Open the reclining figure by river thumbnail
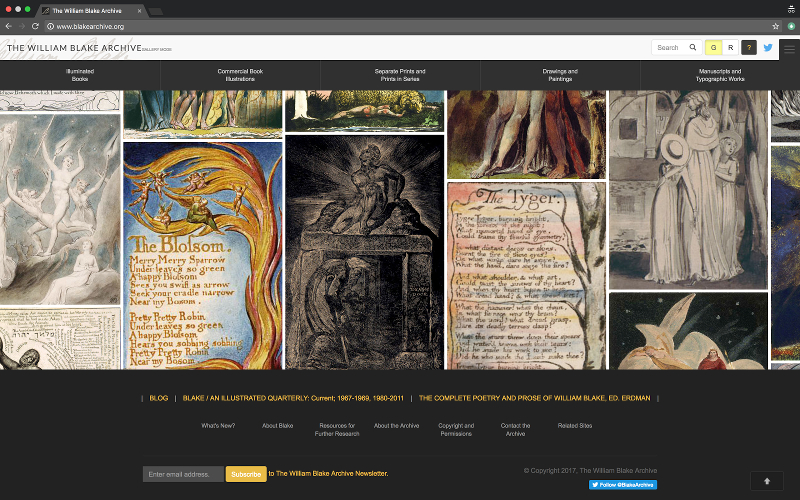The image size is (800, 500). coord(364,111)
